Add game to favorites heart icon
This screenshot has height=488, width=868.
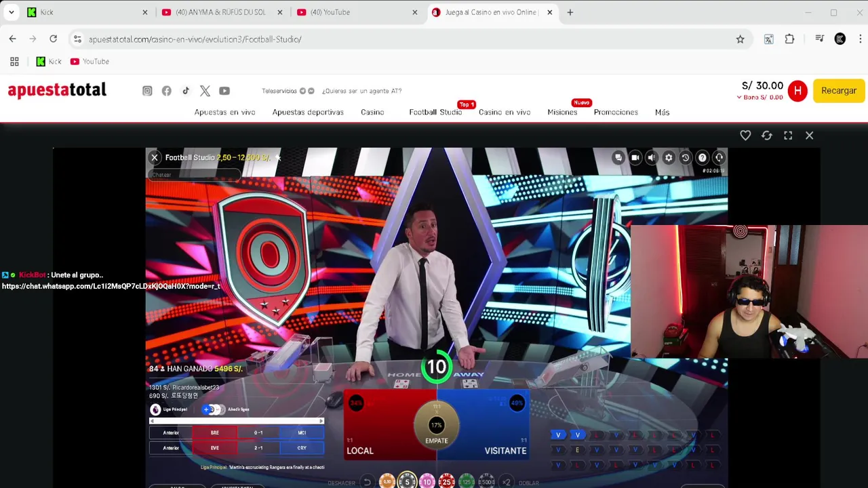(745, 136)
